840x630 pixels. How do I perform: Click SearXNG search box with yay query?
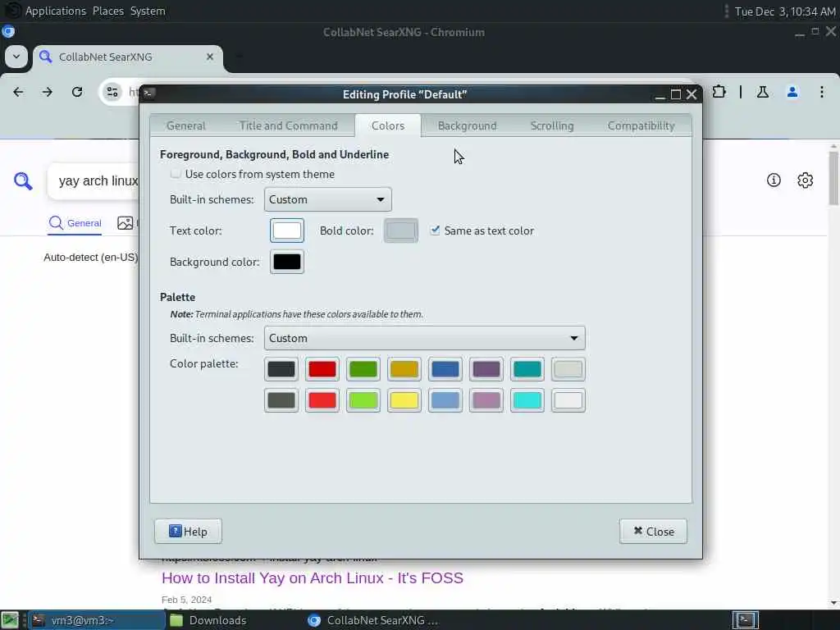coord(94,181)
